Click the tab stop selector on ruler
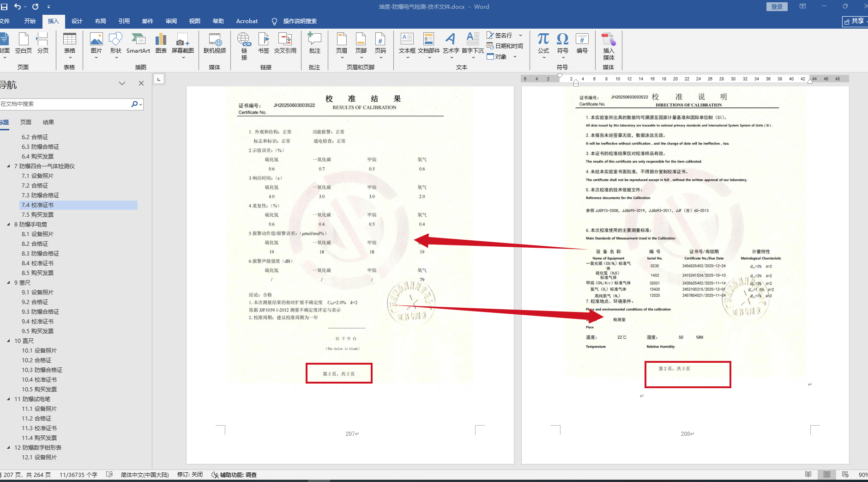 159,79
